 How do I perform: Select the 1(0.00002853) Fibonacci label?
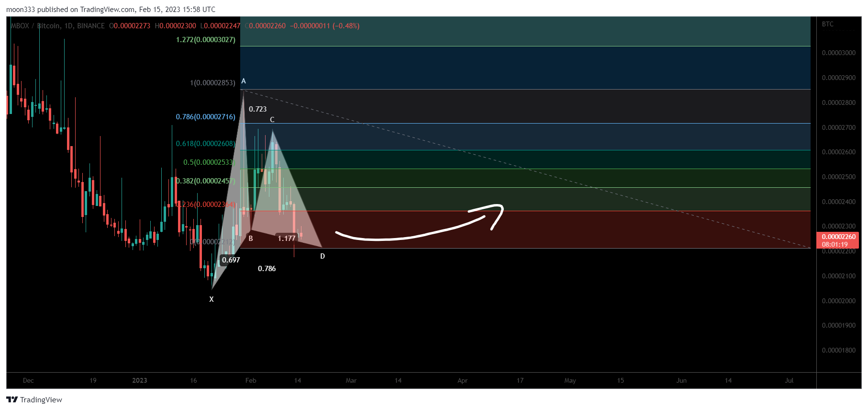pos(212,83)
